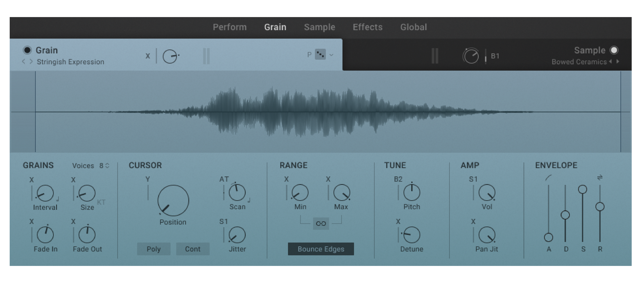
Task: Click next sample arrow beside Bowed Ceramics
Action: (x=618, y=62)
